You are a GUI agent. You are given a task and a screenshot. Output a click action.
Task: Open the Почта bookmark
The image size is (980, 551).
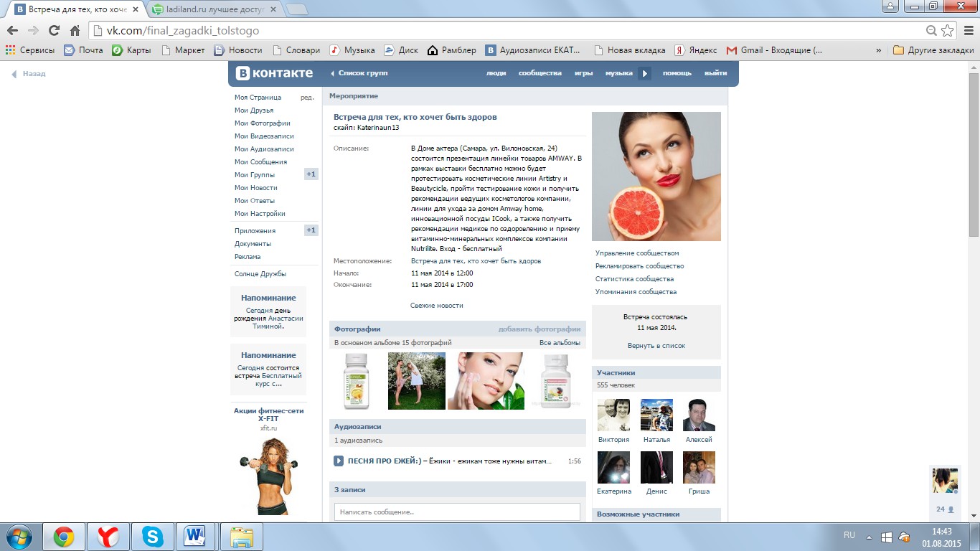coord(84,50)
